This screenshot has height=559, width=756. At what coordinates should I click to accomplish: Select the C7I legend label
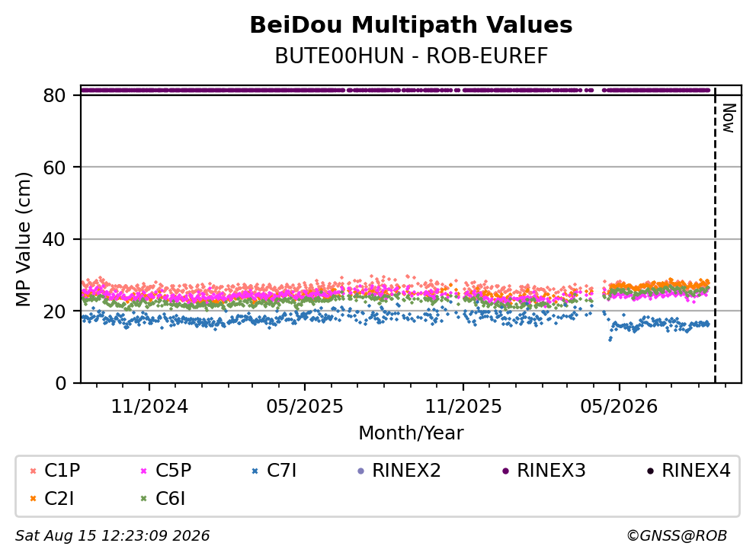point(281,471)
